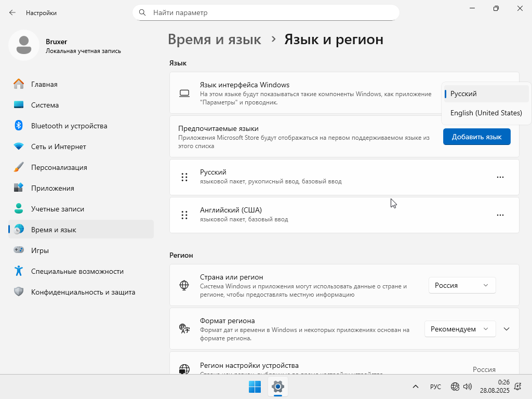Click the drag handle icon for Английский (США)
Screen dimensions: 532x399
tap(184, 215)
